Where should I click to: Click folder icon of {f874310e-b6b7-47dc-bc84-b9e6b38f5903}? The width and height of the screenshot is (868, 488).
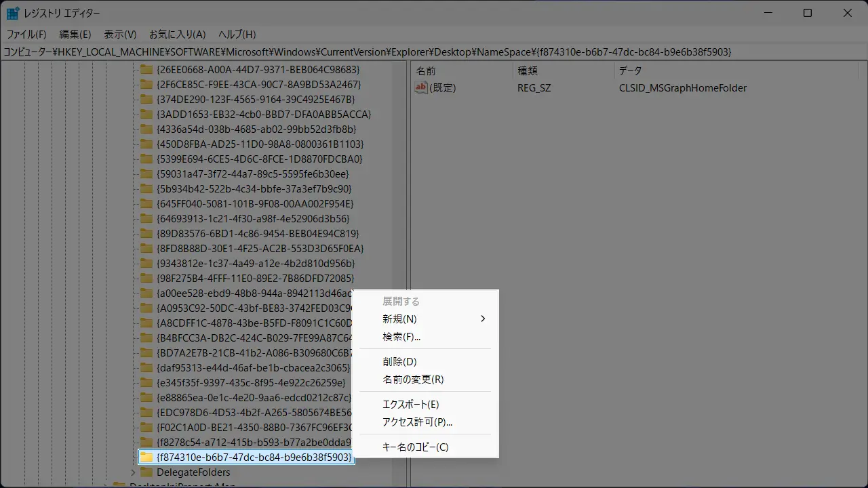pyautogui.click(x=146, y=457)
